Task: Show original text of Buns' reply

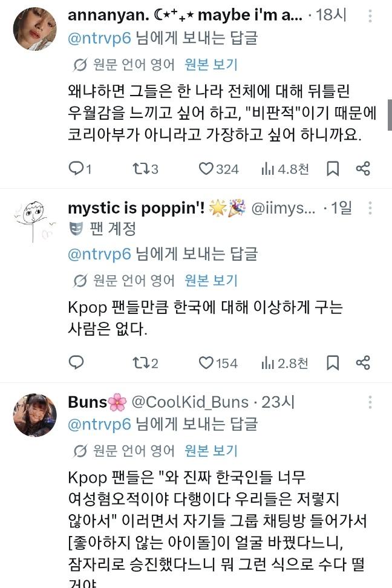Action: (x=211, y=451)
